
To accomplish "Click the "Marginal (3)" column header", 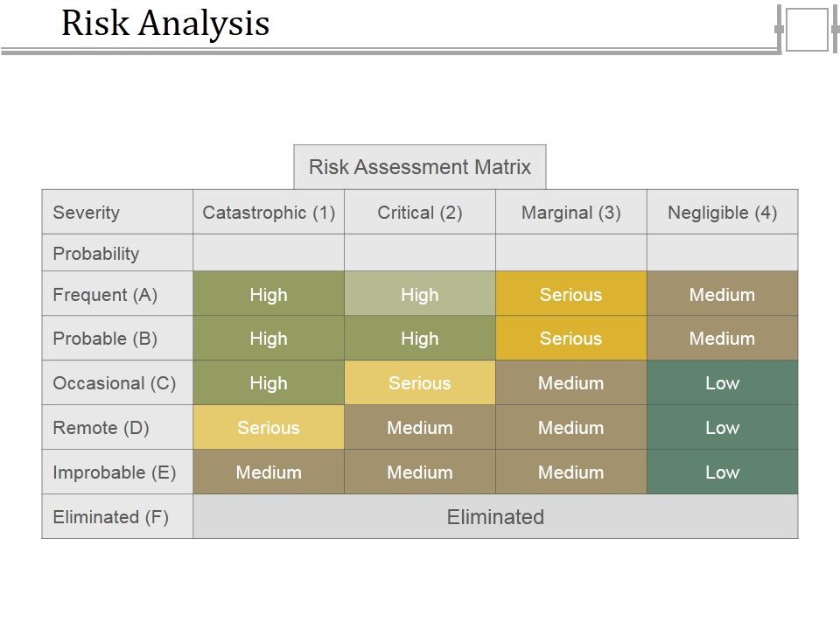I will click(x=571, y=212).
